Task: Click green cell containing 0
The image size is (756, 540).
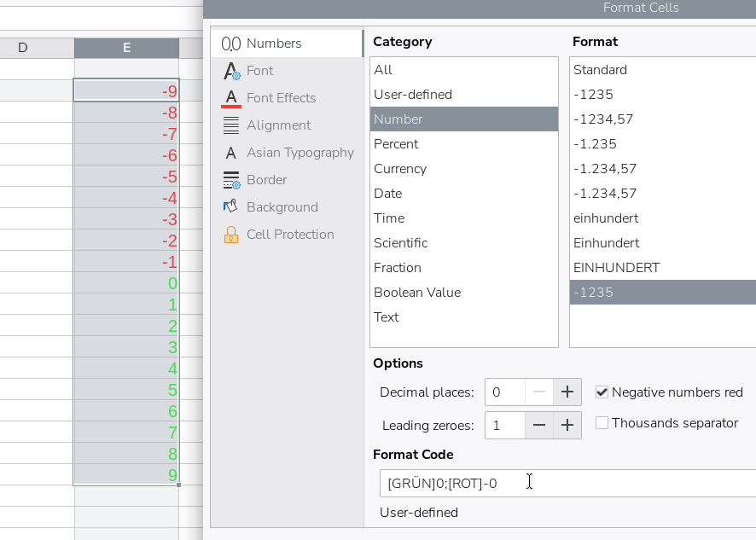Action: [126, 283]
